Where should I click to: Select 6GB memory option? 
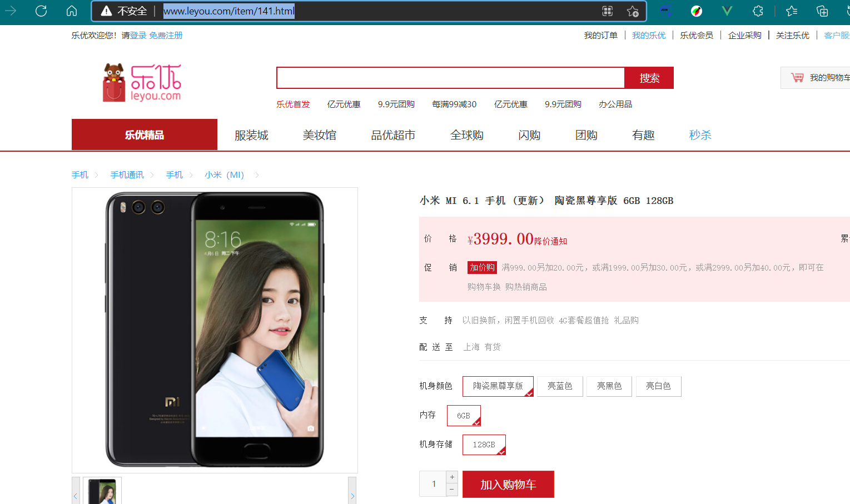click(x=464, y=416)
